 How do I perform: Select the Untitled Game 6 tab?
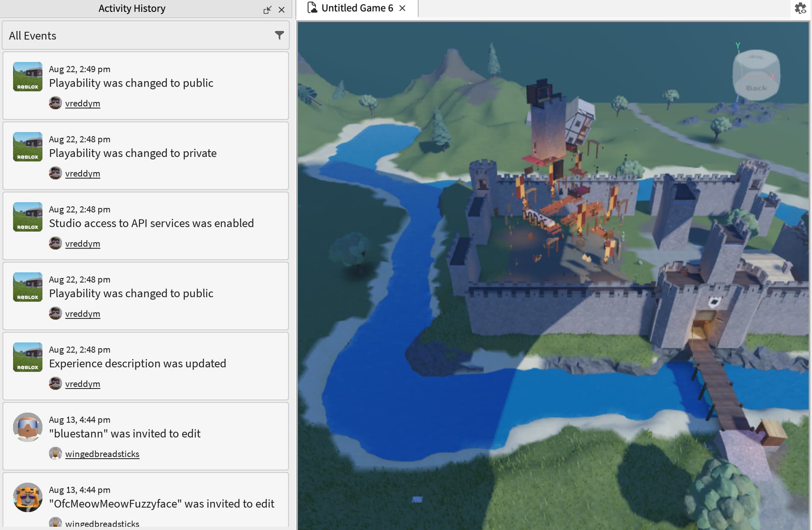357,8
